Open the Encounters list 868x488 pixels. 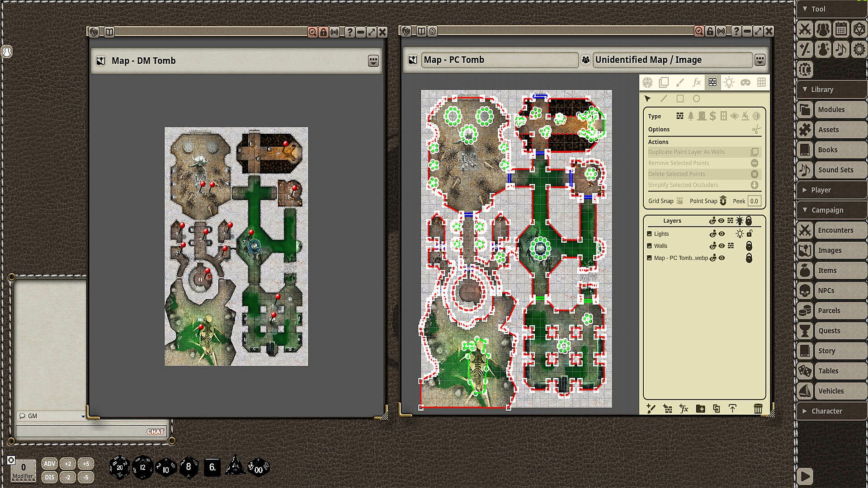coord(835,230)
